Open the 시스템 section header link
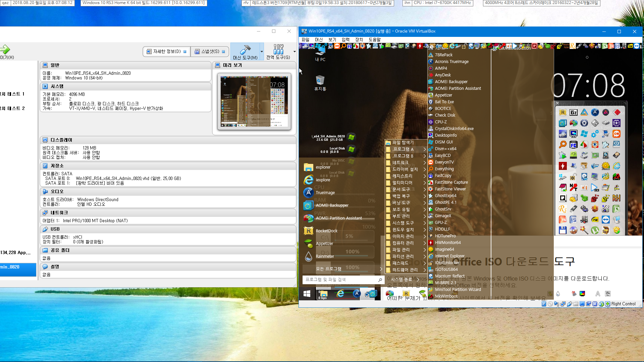This screenshot has height=362, width=644. tap(57, 86)
